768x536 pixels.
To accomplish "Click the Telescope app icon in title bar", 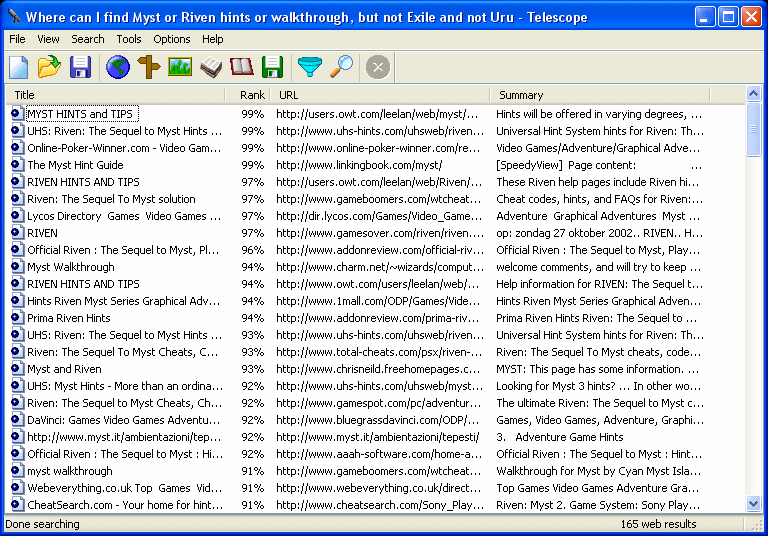I will point(14,17).
